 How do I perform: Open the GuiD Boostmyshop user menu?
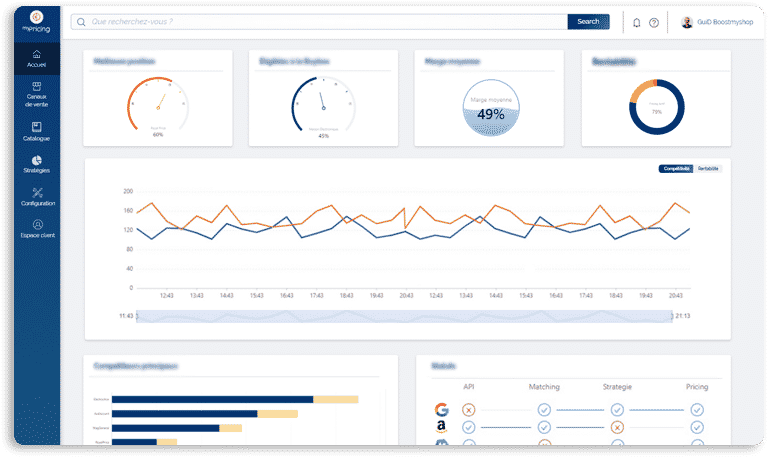[717, 22]
